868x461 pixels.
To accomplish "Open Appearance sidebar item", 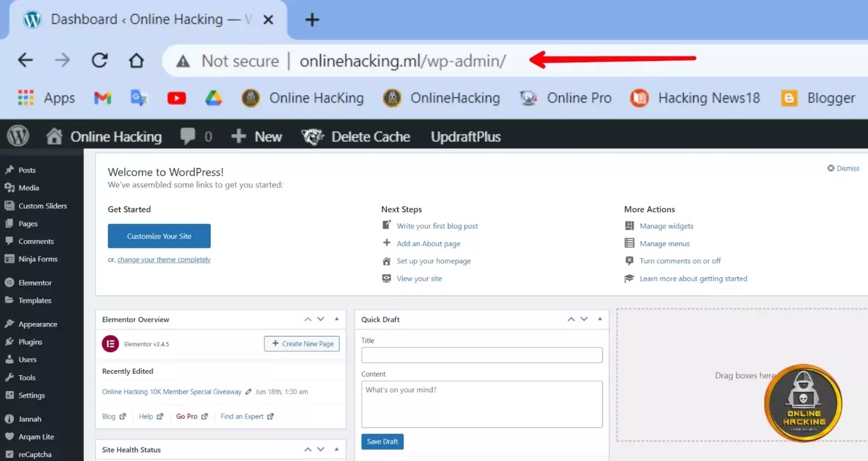I will (37, 324).
